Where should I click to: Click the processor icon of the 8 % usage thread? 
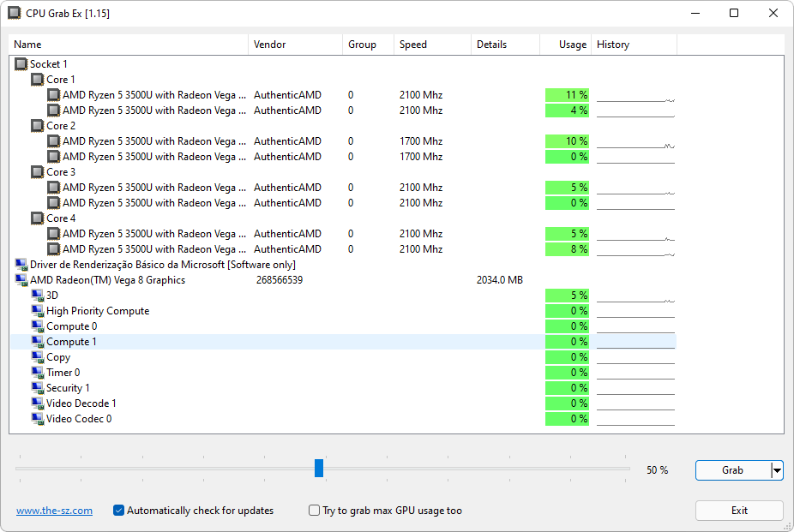pyautogui.click(x=54, y=249)
